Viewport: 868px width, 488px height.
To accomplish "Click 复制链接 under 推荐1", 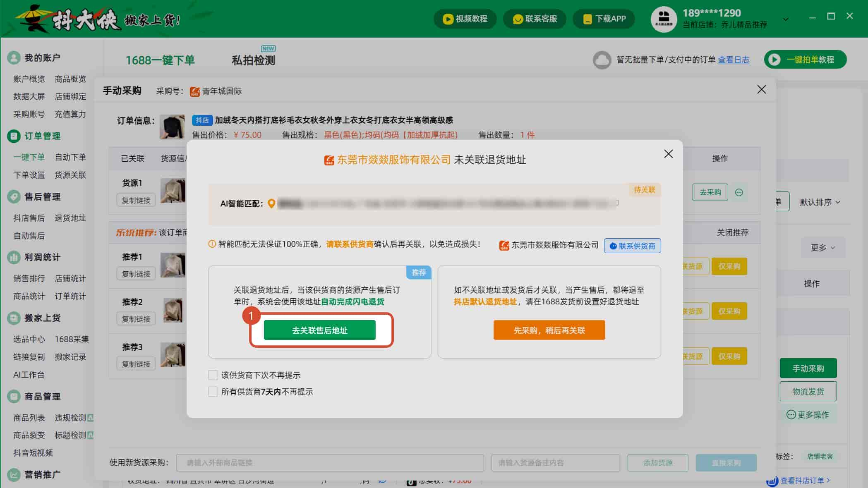I will [x=136, y=274].
